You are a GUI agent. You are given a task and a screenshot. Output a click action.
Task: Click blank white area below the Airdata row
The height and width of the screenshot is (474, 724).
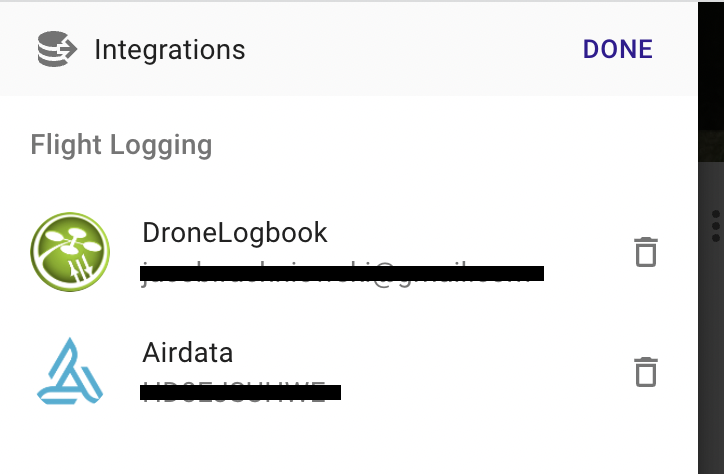(349, 443)
